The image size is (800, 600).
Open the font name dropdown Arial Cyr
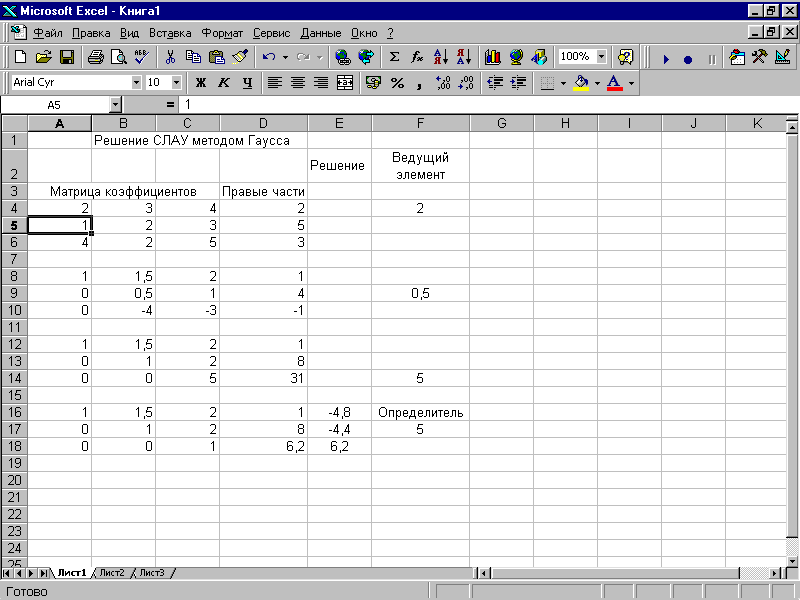click(136, 83)
